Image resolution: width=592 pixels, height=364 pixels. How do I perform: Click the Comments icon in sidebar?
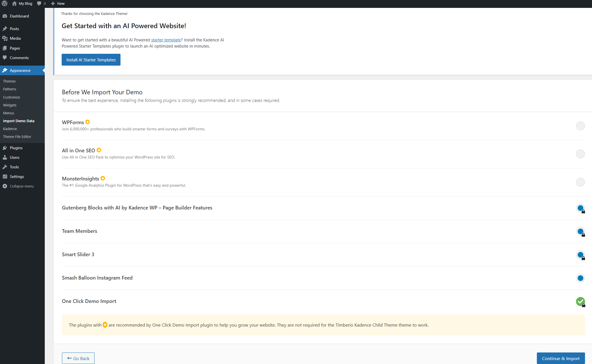click(5, 58)
